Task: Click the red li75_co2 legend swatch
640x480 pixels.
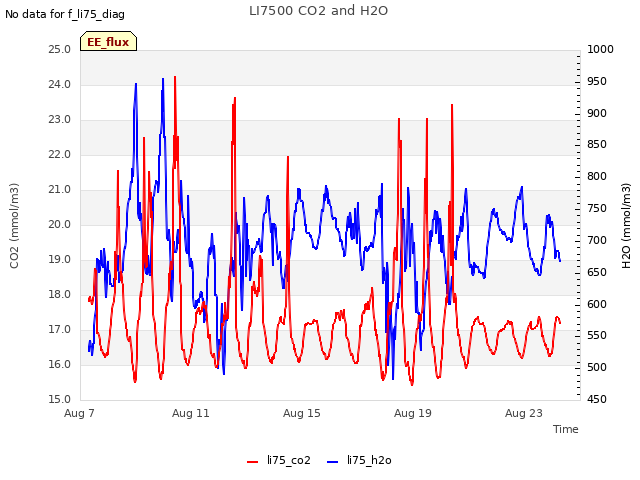Action: click(x=253, y=462)
